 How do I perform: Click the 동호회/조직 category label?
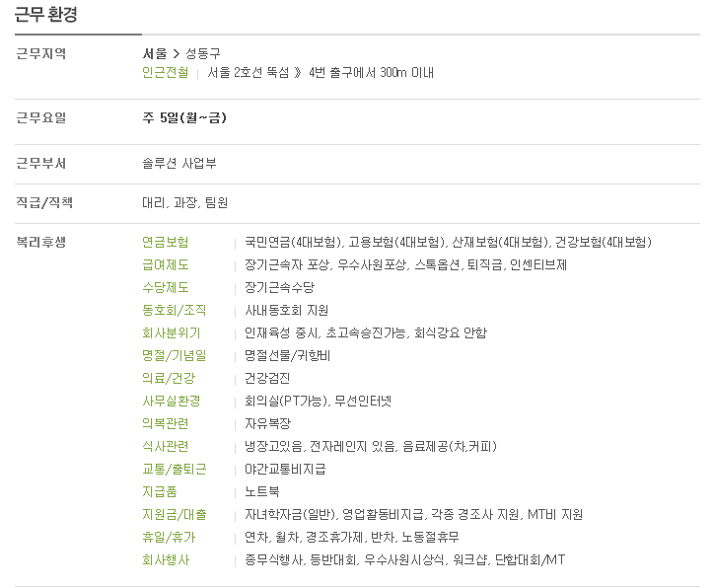pos(175,311)
